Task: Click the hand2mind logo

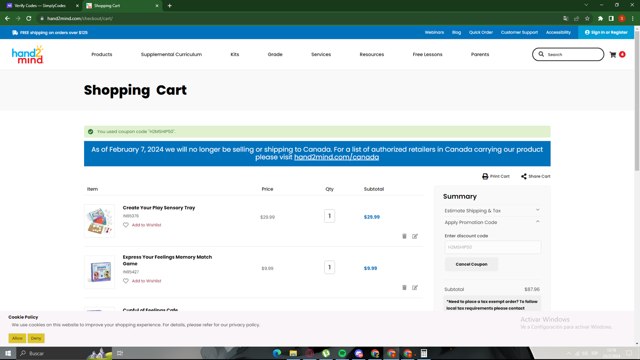Action: point(27,55)
